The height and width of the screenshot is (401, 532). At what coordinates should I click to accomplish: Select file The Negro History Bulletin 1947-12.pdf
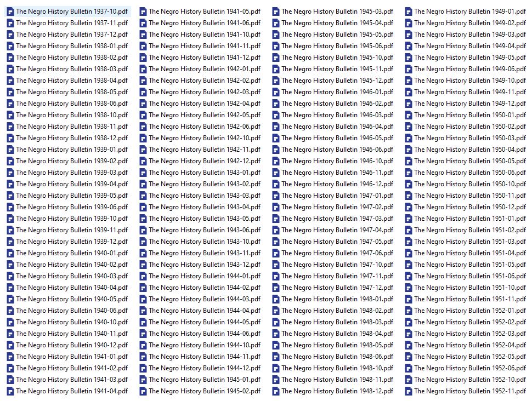337,288
